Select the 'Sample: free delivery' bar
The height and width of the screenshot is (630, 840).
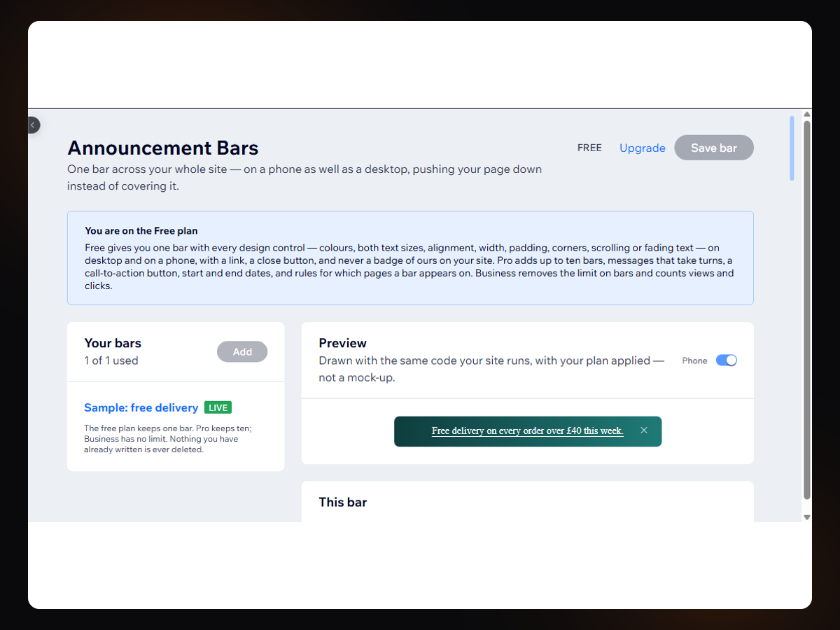141,407
